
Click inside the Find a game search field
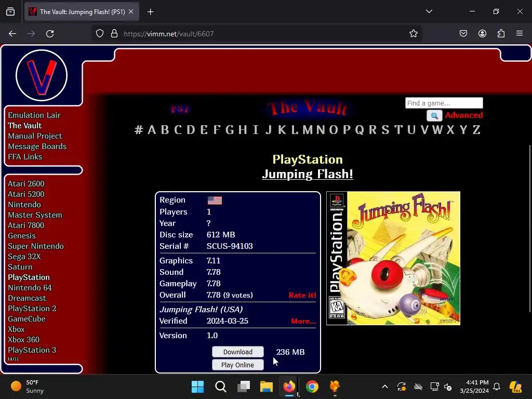tap(444, 103)
